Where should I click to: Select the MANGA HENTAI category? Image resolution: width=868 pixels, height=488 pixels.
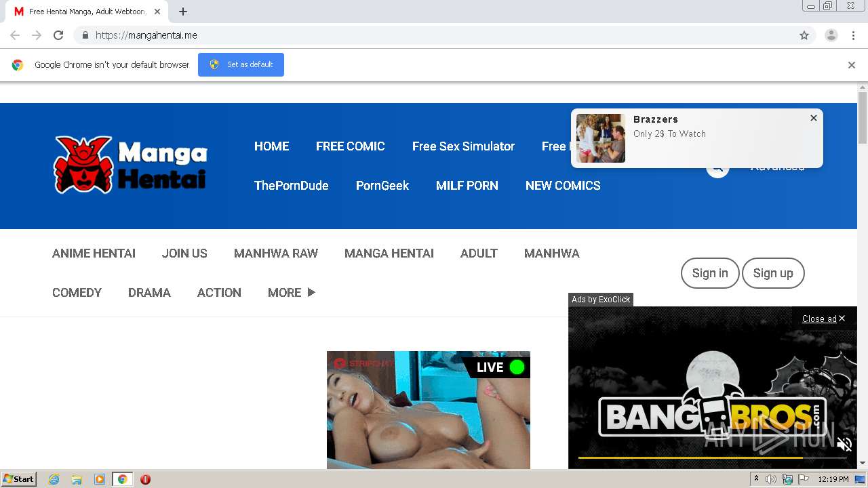click(389, 253)
